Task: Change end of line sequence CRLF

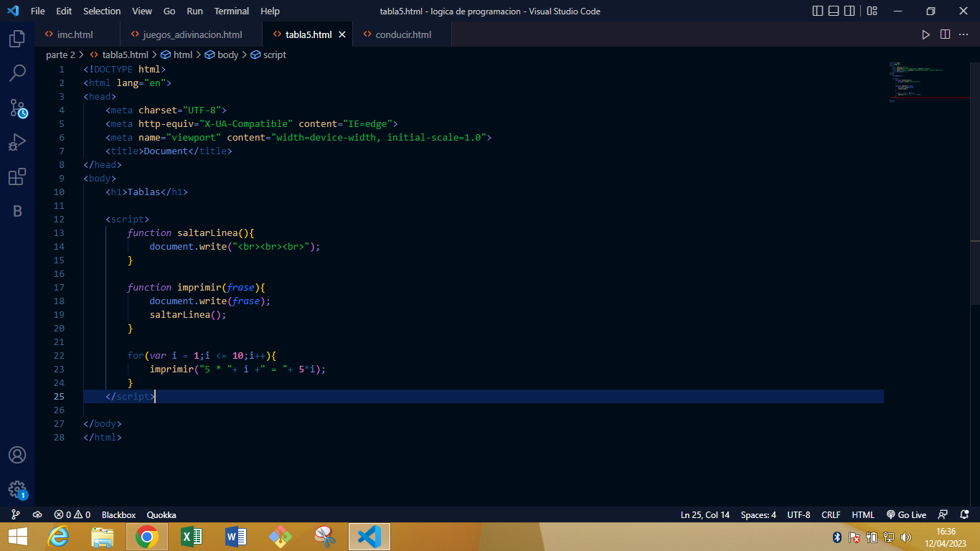Action: pos(831,514)
